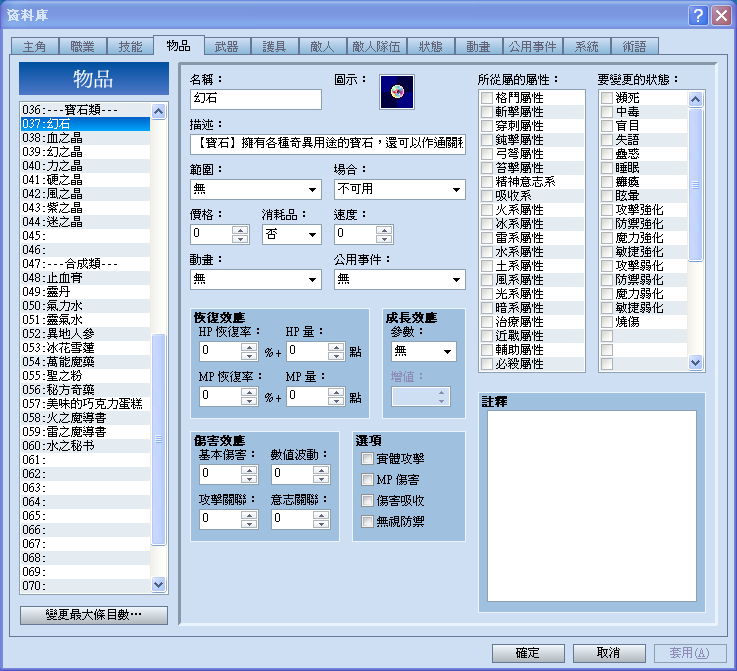The height and width of the screenshot is (671, 737).
Task: Open the 場合 dropdown showing 不可用
Action: [400, 189]
